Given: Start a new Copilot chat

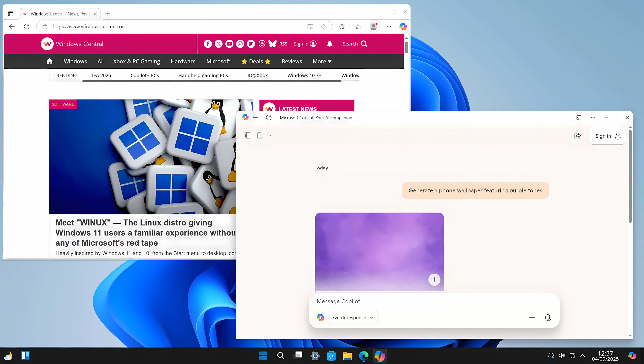Looking at the screenshot, I should coord(260,136).
